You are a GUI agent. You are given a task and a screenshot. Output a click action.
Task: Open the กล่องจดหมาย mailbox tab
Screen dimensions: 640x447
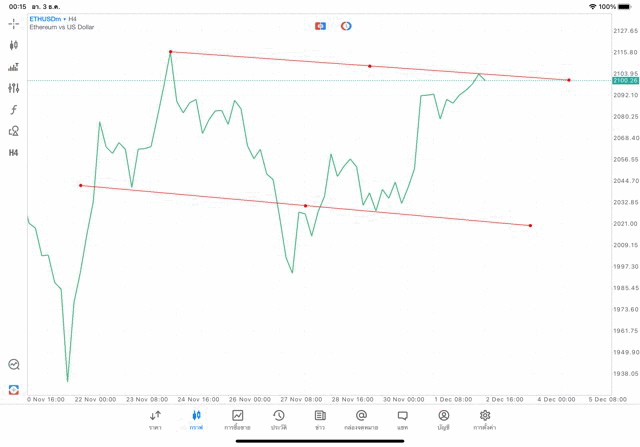point(361,420)
